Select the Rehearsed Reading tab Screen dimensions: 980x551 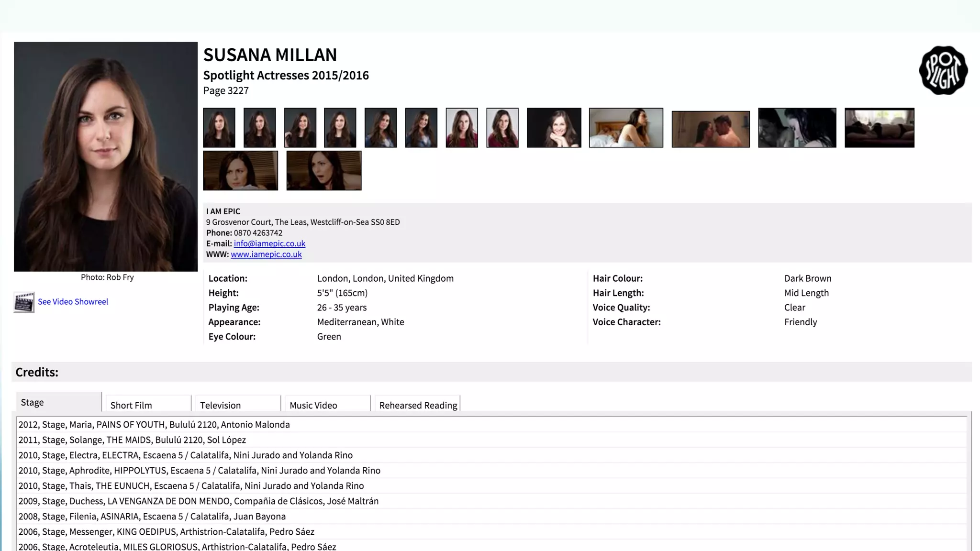[x=417, y=405]
